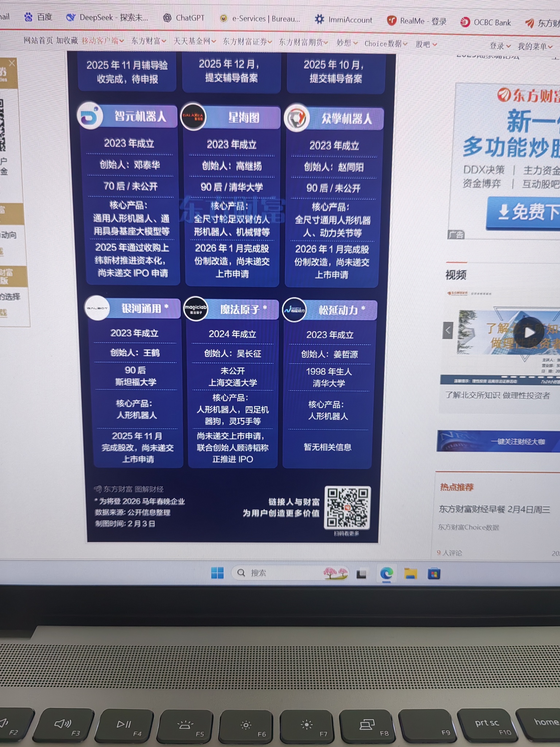Click the 银河通用 Galbot logo icon
This screenshot has width=560, height=747.
click(97, 308)
